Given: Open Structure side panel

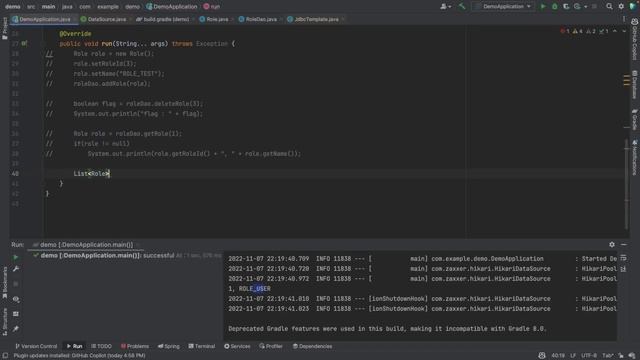Looking at the screenshot, I should point(5,322).
